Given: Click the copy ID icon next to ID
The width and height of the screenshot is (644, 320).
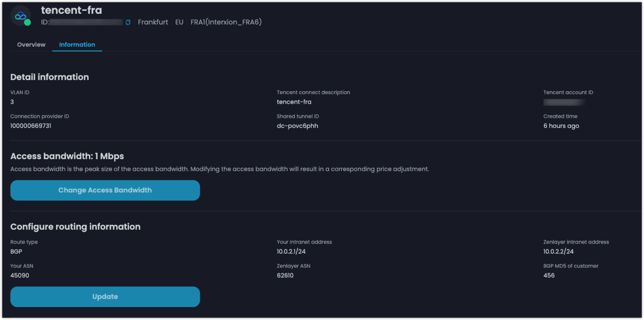Looking at the screenshot, I should (128, 22).
